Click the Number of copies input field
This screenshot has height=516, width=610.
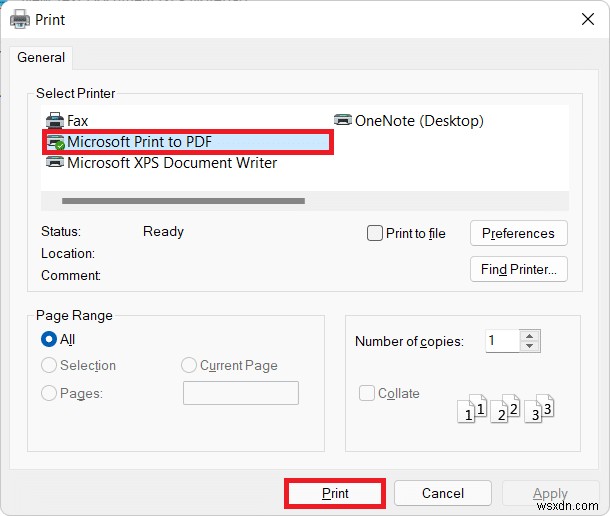click(502, 341)
